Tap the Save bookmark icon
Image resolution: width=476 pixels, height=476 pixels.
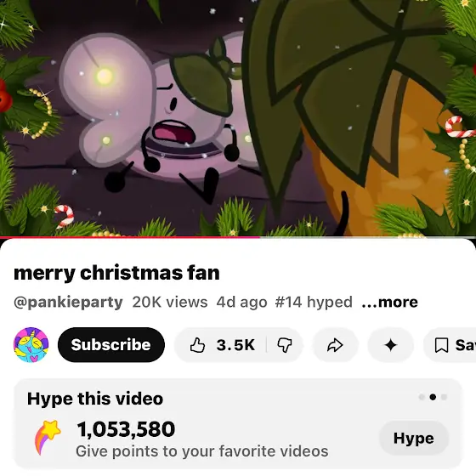click(441, 345)
